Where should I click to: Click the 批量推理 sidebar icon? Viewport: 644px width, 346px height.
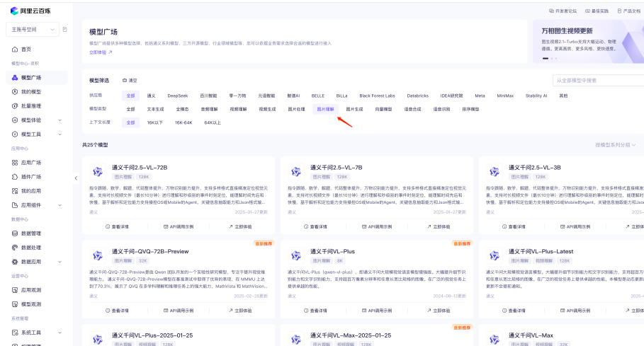click(x=15, y=105)
